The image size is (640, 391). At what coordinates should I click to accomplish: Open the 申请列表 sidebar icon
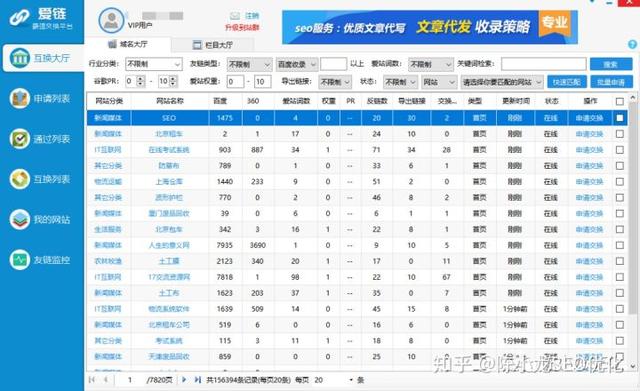click(20, 98)
